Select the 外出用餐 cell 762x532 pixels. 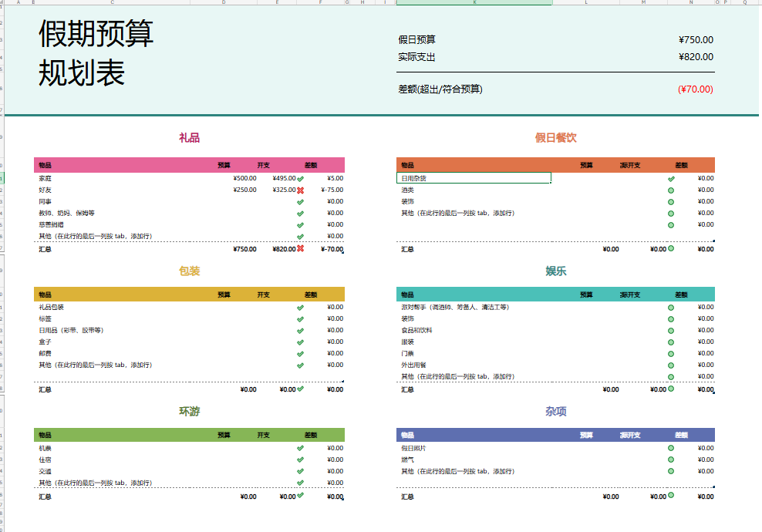pyautogui.click(x=413, y=365)
